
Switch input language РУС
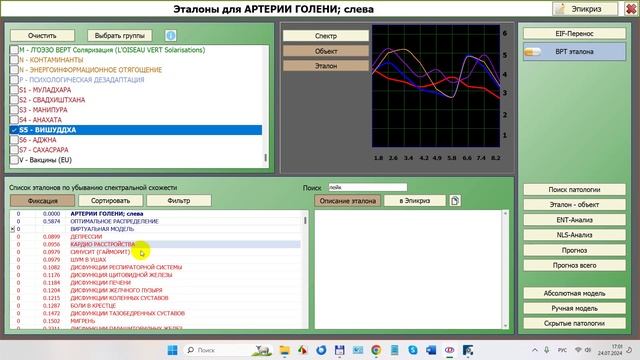pyautogui.click(x=562, y=350)
